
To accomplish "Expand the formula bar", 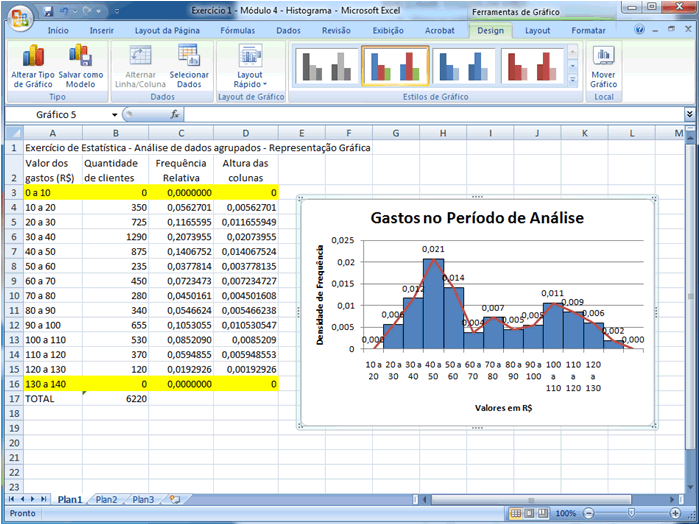I will coord(689,114).
